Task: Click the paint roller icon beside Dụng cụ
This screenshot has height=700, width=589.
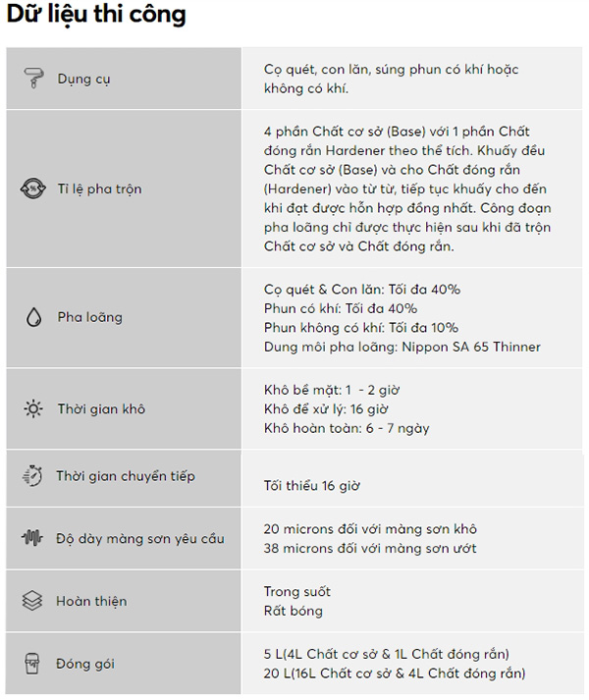Action: (x=32, y=79)
